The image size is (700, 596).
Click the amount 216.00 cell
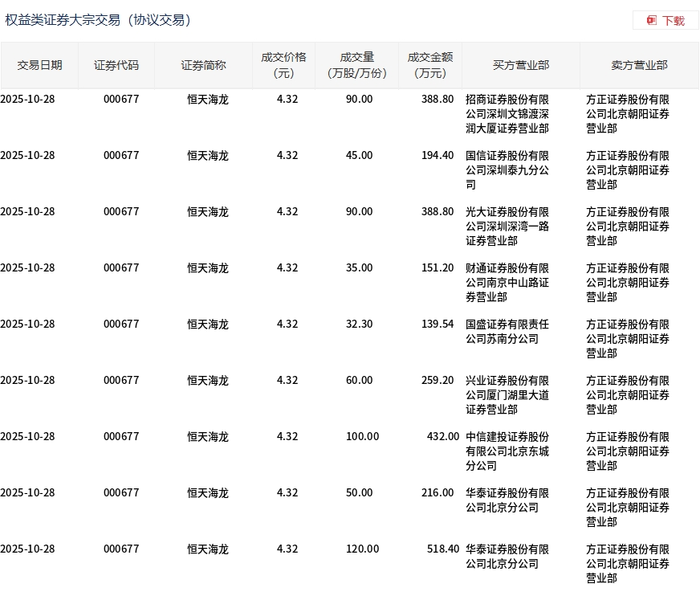437,493
